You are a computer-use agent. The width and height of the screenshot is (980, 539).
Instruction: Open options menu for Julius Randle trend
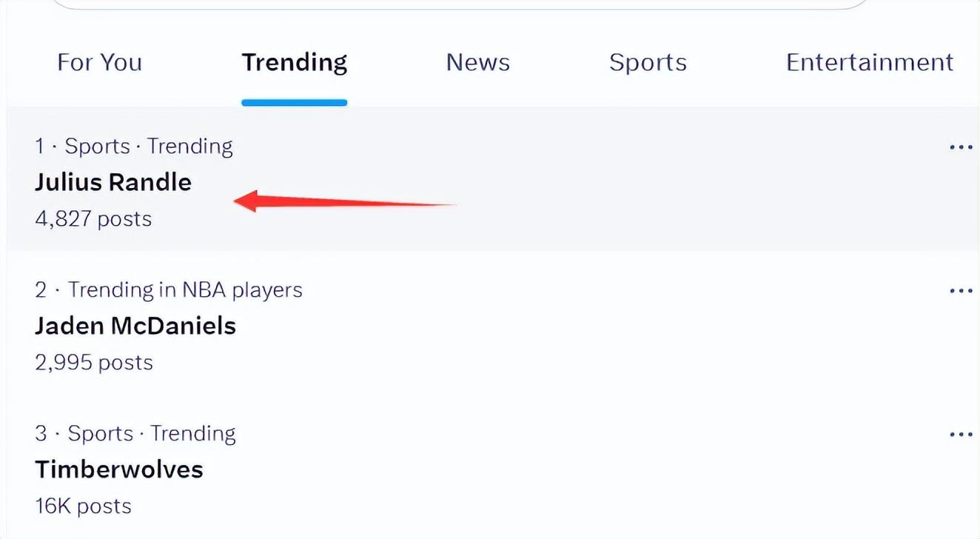click(x=961, y=147)
